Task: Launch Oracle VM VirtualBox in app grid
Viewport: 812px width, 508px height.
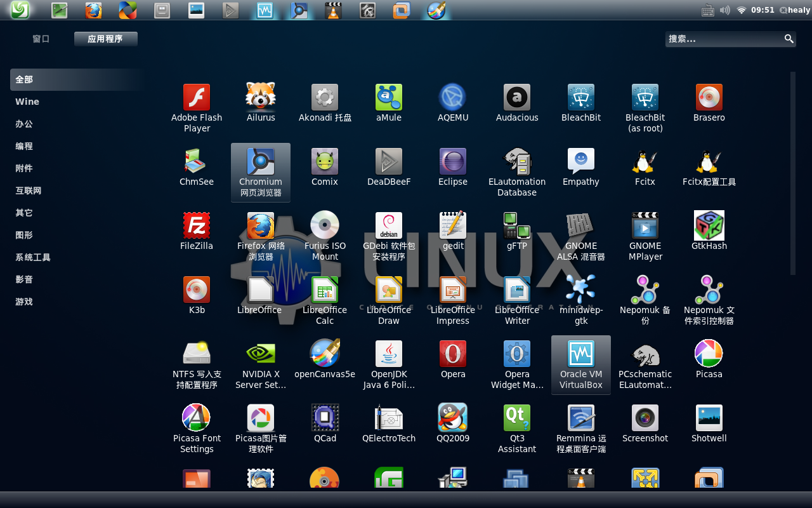Action: coord(581,365)
